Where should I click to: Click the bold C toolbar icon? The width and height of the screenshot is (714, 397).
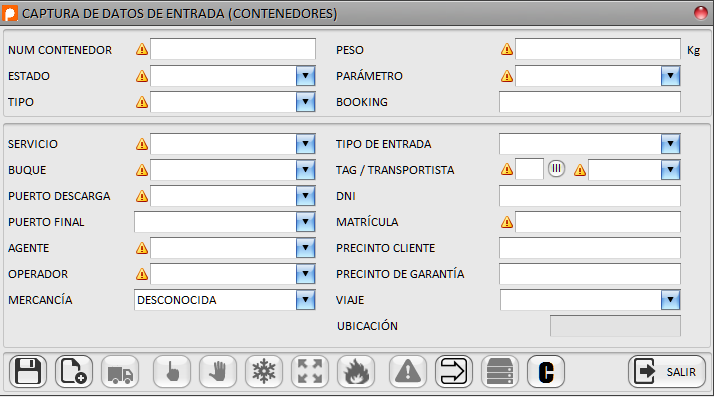[546, 372]
